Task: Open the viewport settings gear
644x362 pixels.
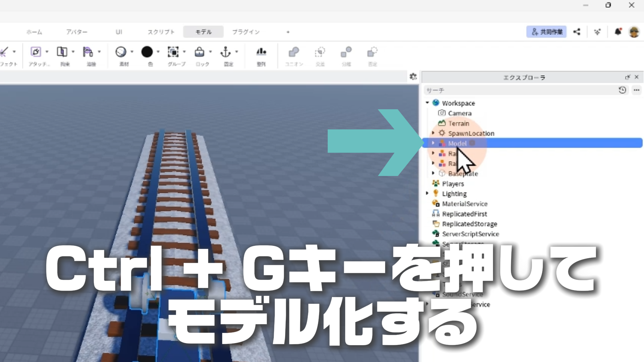Action: [x=413, y=77]
